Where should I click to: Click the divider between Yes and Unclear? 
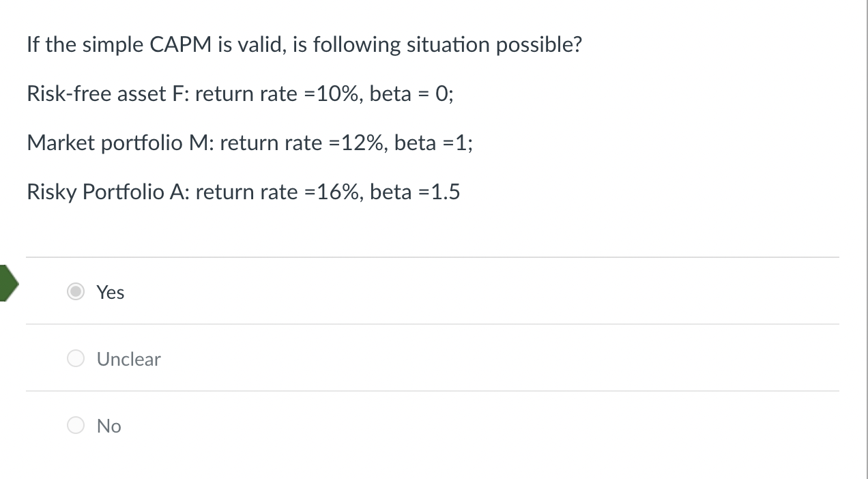tap(432, 324)
